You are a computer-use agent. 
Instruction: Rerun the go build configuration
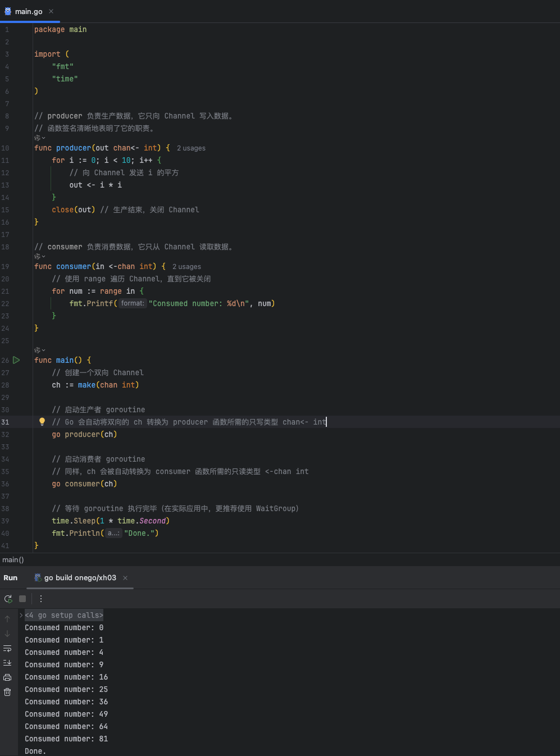click(8, 599)
